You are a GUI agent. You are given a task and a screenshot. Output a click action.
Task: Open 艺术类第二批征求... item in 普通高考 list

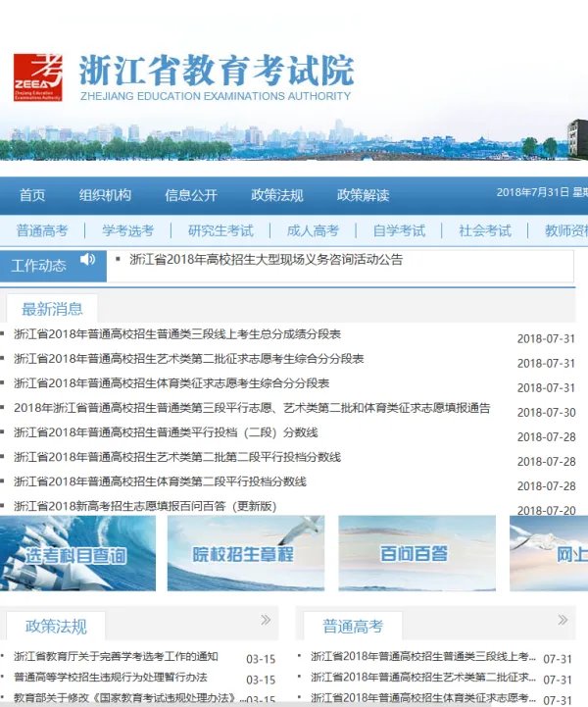point(423,677)
